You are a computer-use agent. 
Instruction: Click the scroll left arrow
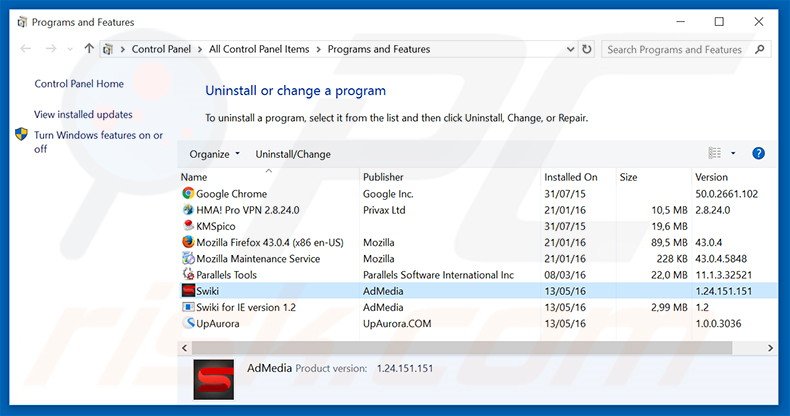(x=184, y=348)
